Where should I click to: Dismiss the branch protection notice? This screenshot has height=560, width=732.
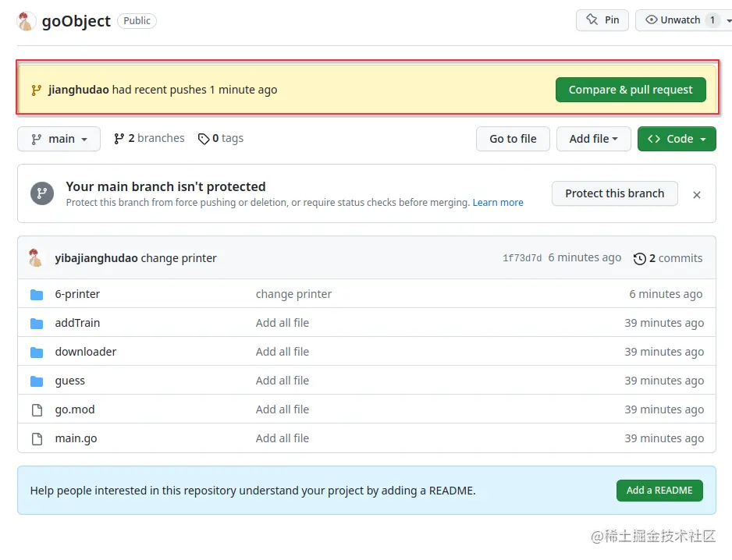(x=697, y=194)
